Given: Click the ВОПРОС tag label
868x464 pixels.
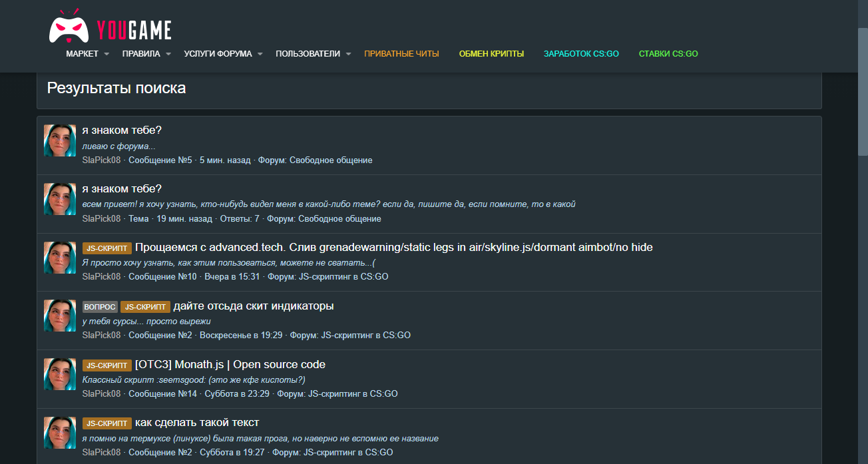Looking at the screenshot, I should point(100,307).
